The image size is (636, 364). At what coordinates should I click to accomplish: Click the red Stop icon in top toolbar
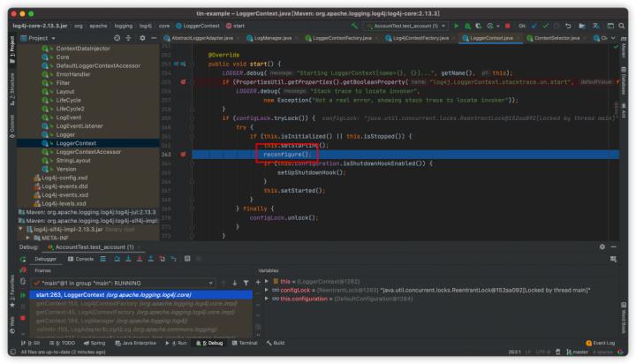(x=507, y=26)
